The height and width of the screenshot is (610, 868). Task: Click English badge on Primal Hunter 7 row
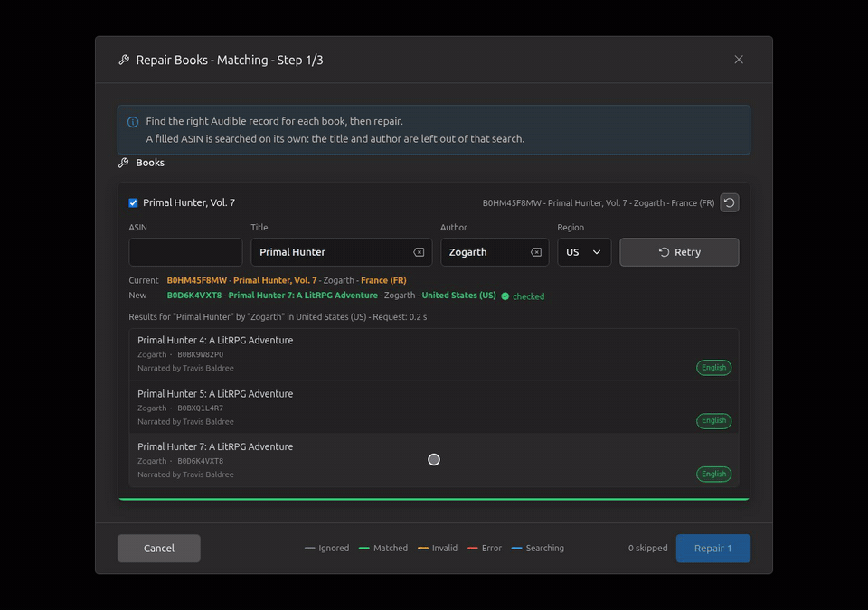[713, 474]
